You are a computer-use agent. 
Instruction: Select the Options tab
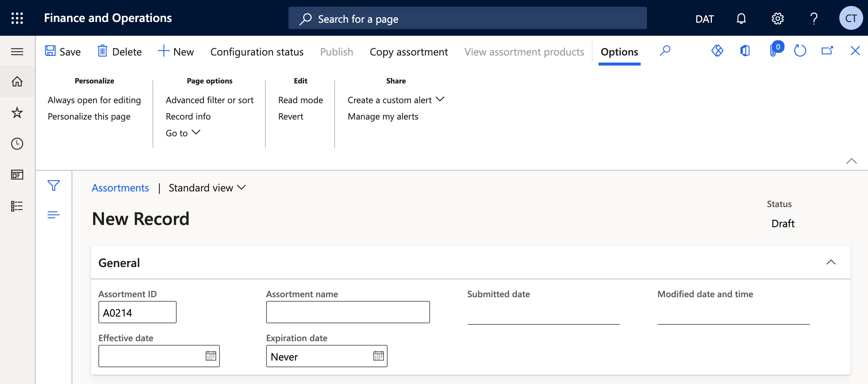[x=619, y=52]
